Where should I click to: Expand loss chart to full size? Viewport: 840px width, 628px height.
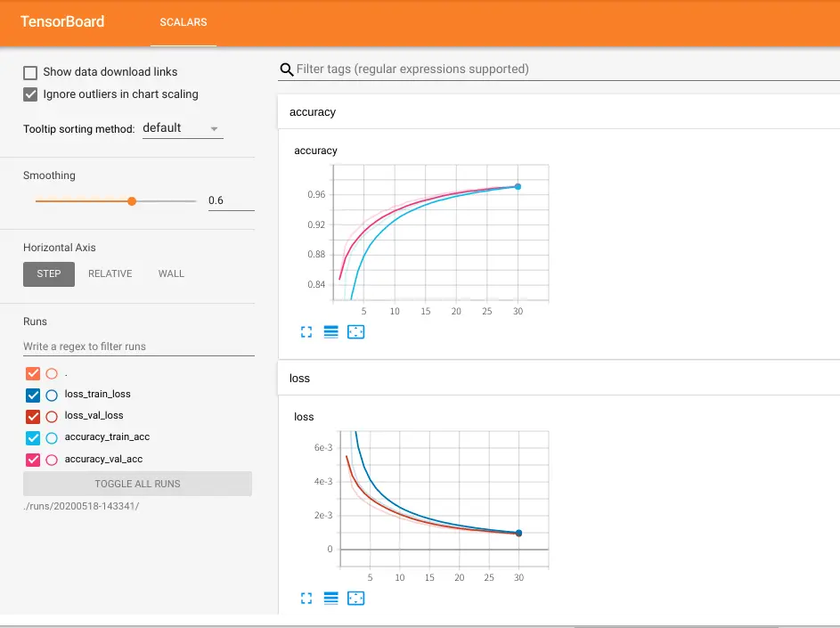pos(306,598)
